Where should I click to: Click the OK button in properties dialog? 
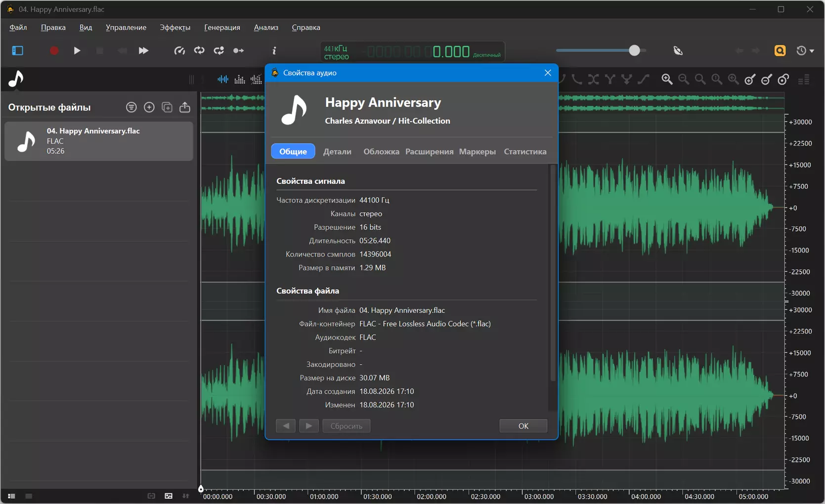(523, 426)
